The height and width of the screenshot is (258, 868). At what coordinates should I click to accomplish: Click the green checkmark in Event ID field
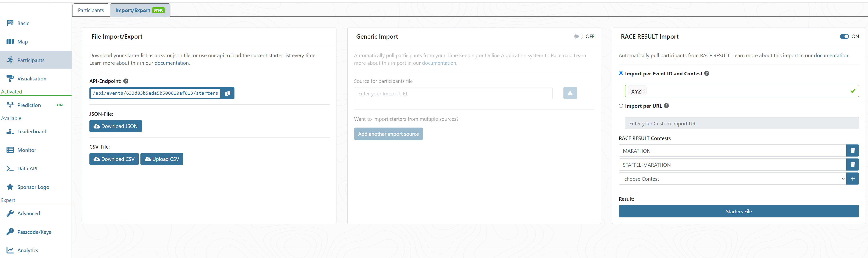[853, 91]
